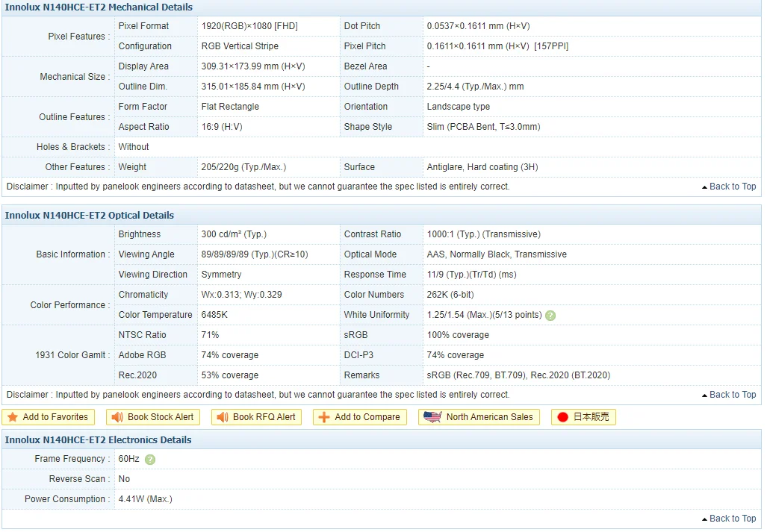
Task: Click the 300 cd/m² brightness value
Action: click(234, 234)
